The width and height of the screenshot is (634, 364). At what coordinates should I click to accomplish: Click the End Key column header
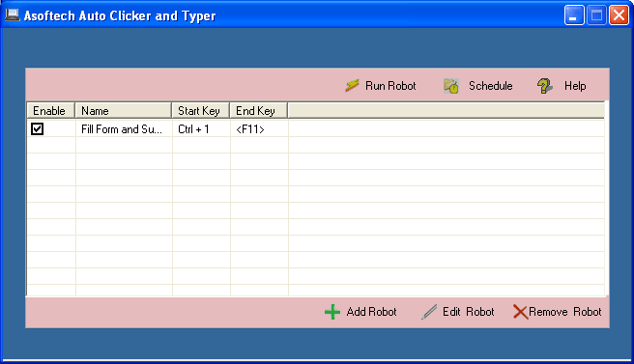click(x=259, y=110)
